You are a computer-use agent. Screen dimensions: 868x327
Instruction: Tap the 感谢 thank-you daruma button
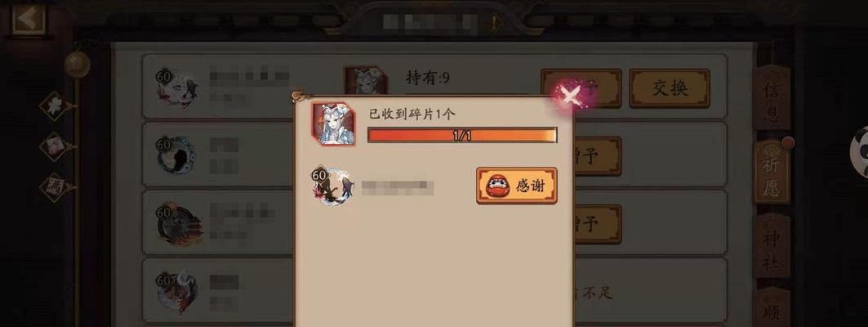point(517,186)
